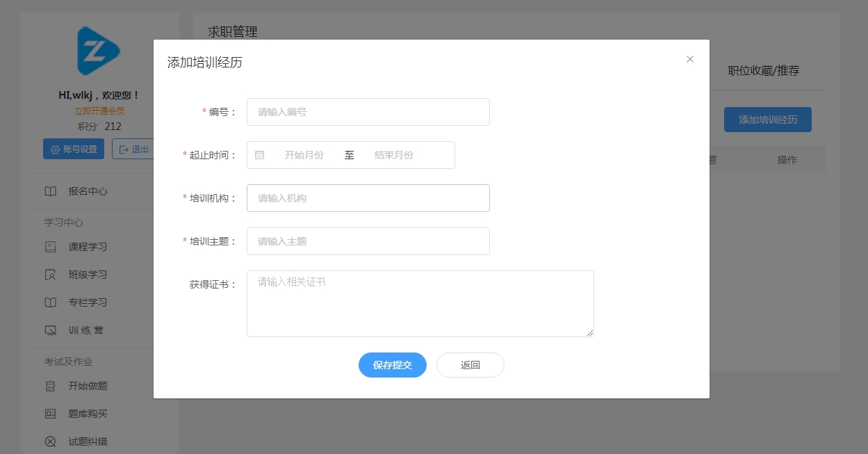
Task: Click the 训练营 sidebar icon
Action: [x=51, y=330]
